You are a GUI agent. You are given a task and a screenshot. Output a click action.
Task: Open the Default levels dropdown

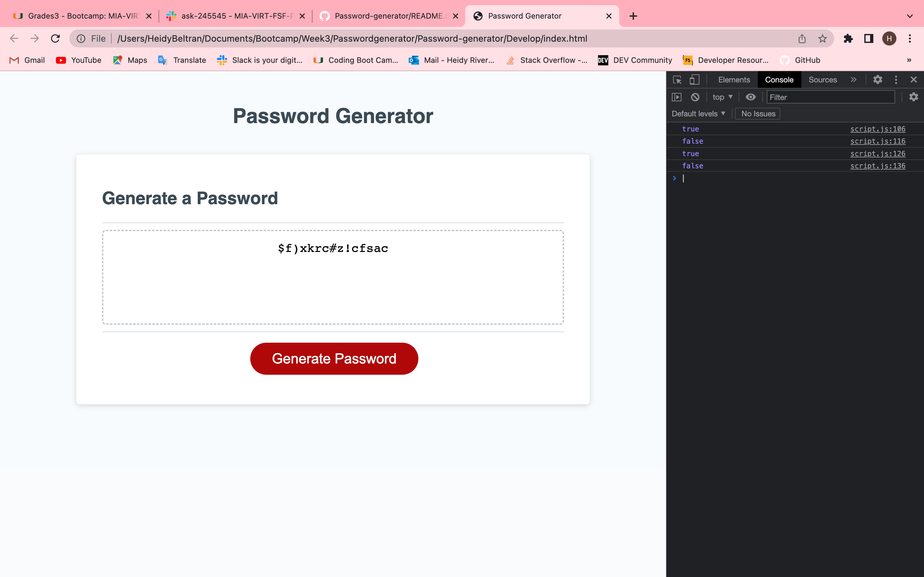pyautogui.click(x=697, y=113)
